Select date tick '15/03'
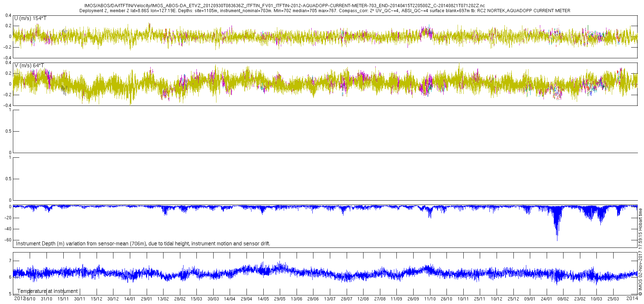 [196, 299]
